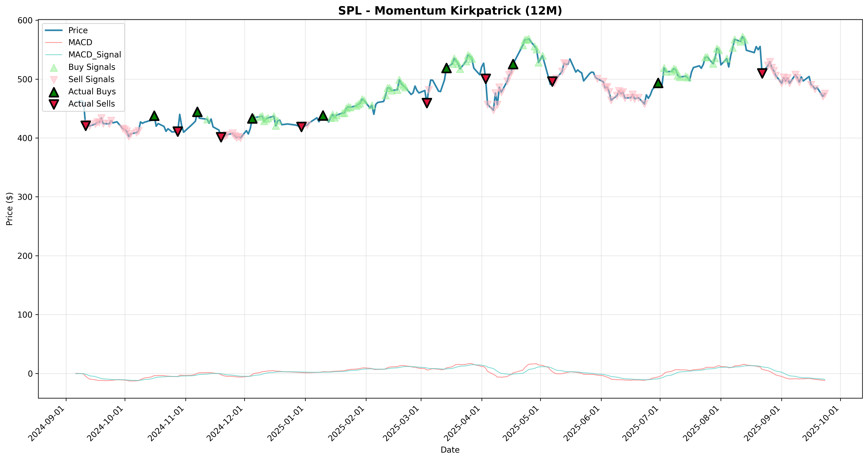Click the light green Buy Signals legend triangle
Screen dimensions: 868x460
pyautogui.click(x=54, y=67)
